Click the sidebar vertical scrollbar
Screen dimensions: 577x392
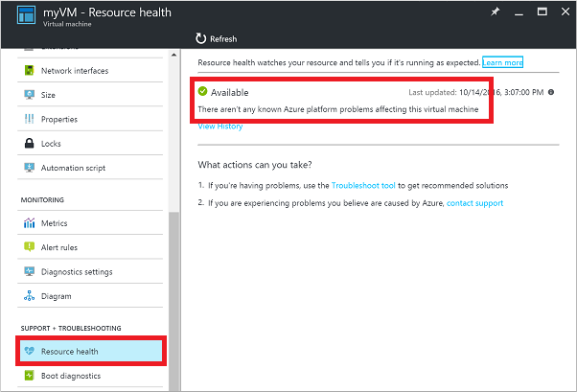click(x=173, y=288)
